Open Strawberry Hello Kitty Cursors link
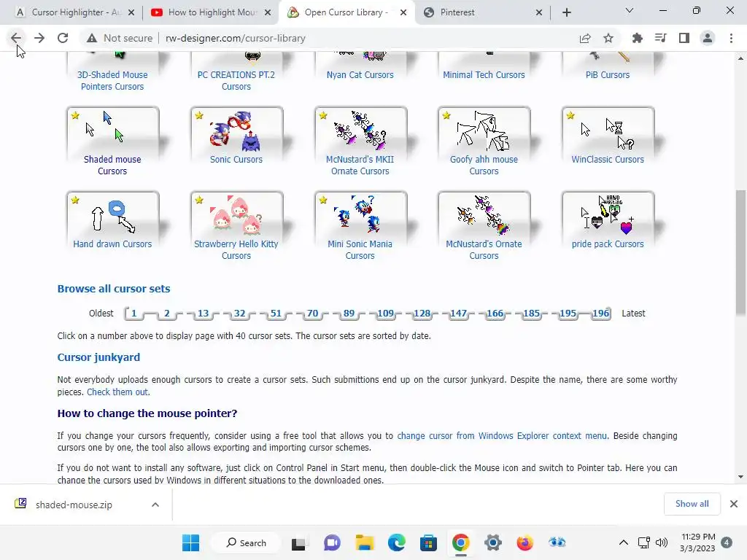Screen dimensions: 747x560 [236, 249]
